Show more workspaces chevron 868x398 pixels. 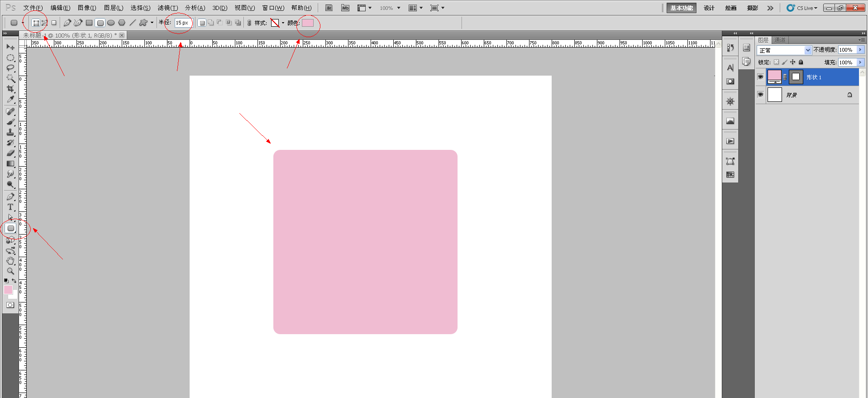click(770, 8)
